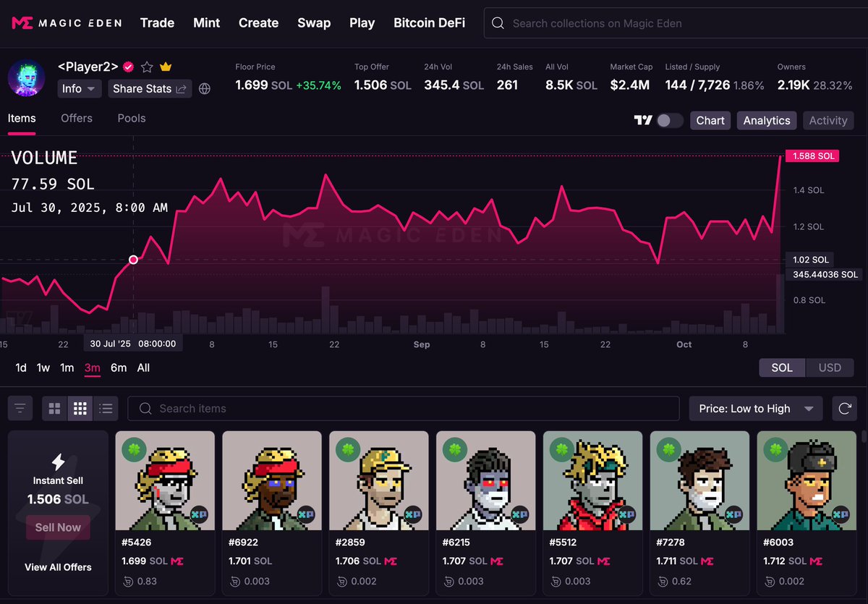Switch to small grid view

80,409
